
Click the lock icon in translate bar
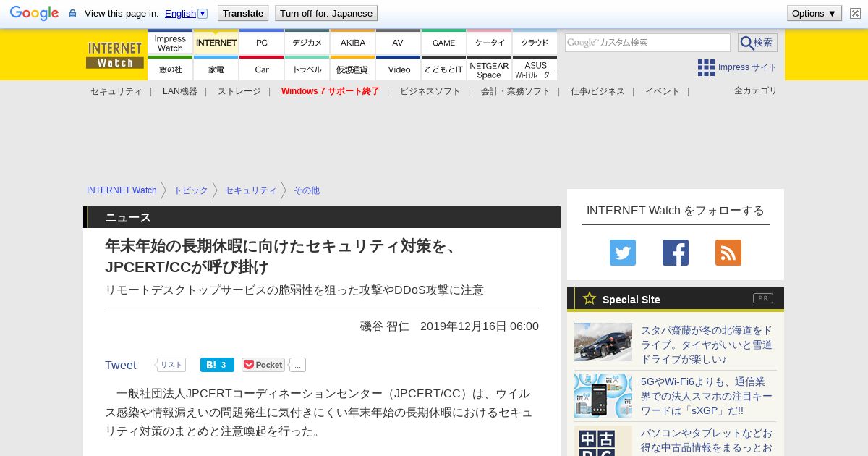click(x=72, y=14)
